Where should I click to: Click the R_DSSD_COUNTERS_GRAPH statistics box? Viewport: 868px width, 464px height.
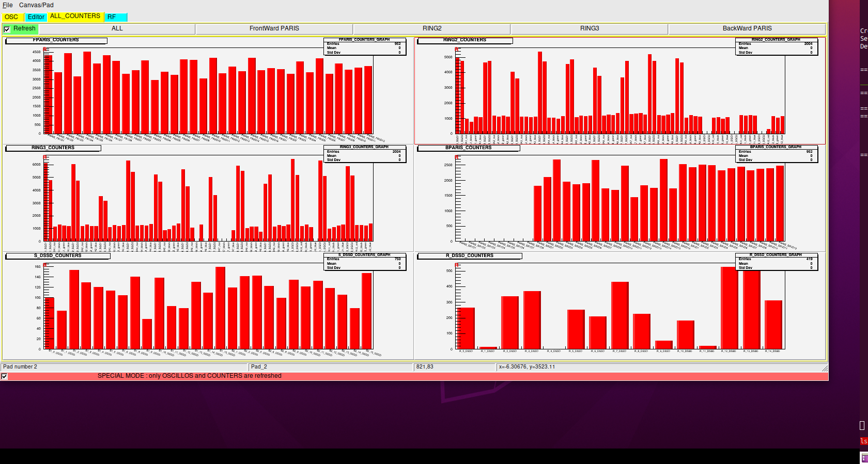(x=776, y=262)
